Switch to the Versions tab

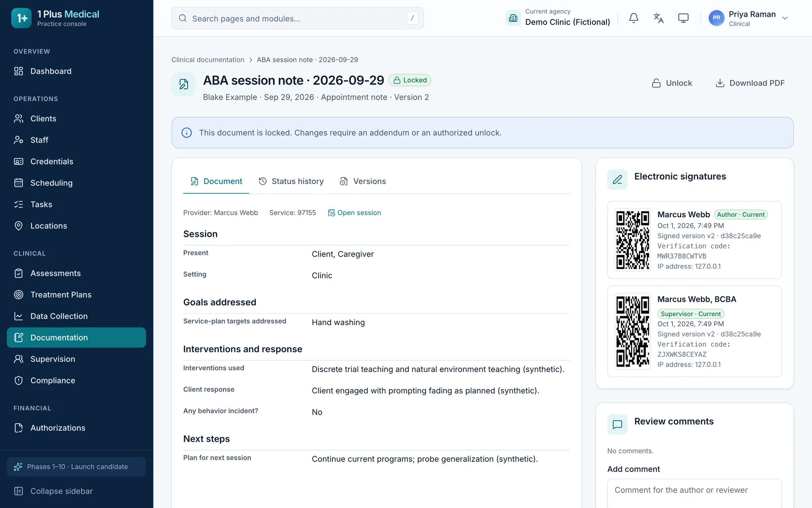click(363, 181)
